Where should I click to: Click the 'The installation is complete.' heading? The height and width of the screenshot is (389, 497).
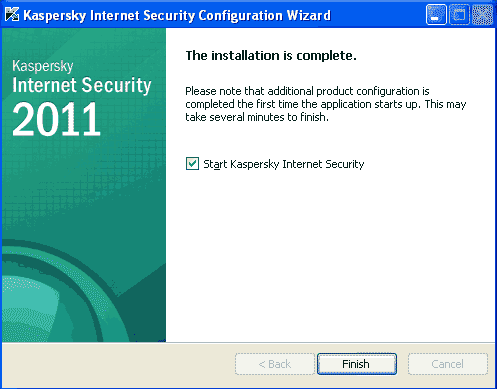click(271, 55)
